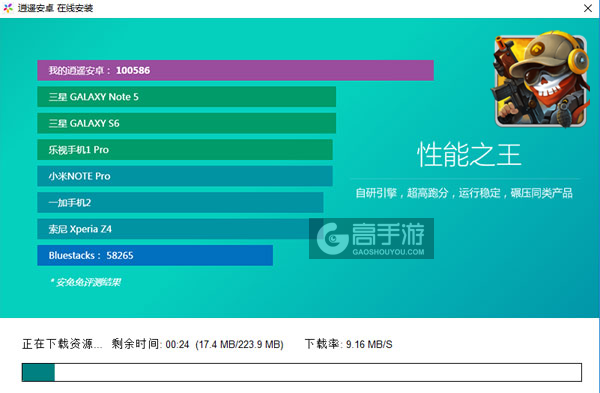
Task: Click the 正在下载资源 status text
Action: pos(62,344)
